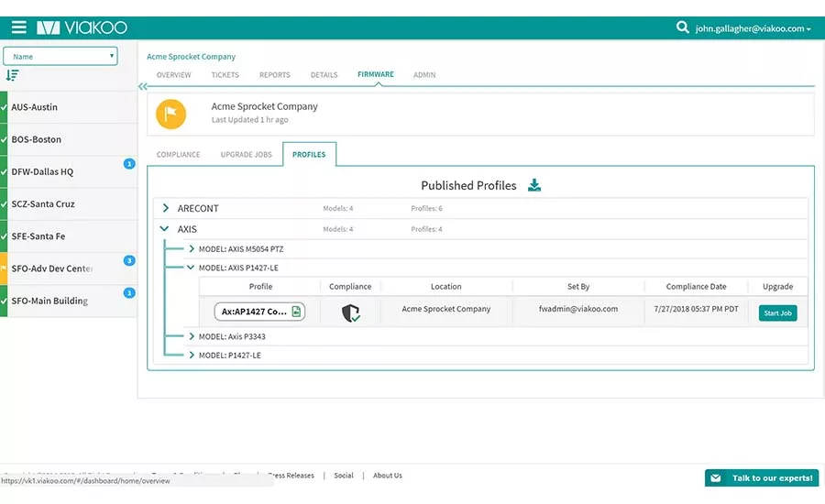This screenshot has height=504, width=825.
Task: Click the compliance shield check icon
Action: (350, 312)
